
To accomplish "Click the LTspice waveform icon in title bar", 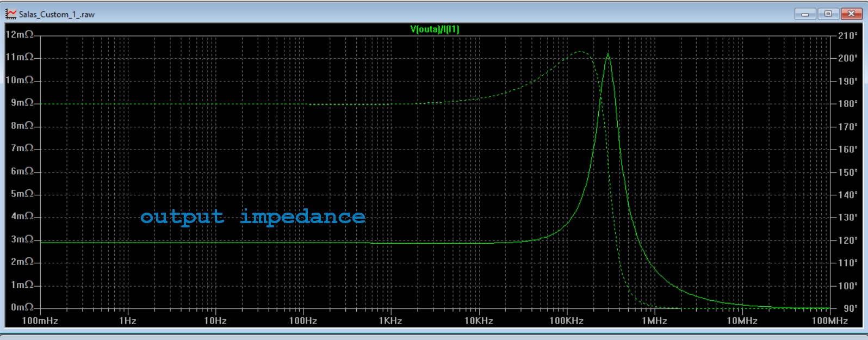I will coord(11,14).
